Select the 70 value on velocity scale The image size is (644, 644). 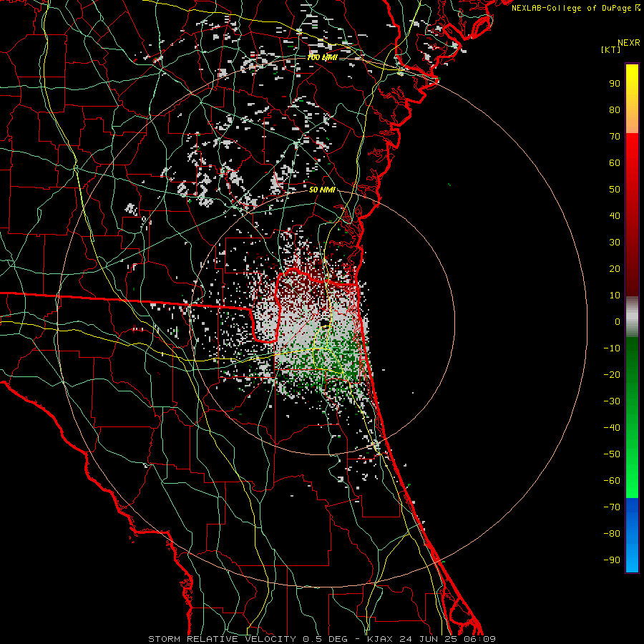pyautogui.click(x=615, y=137)
